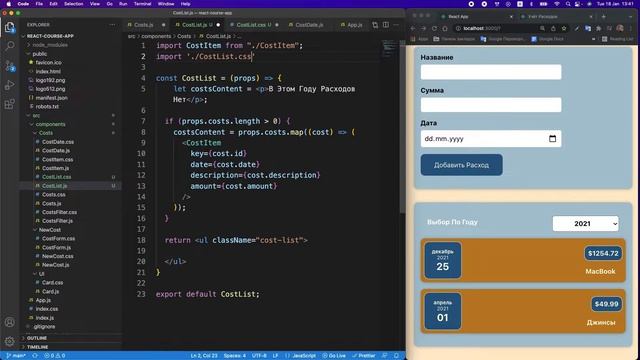Viewport: 640px width, 360px height.
Task: Click the split editor icon
Action: (386, 25)
